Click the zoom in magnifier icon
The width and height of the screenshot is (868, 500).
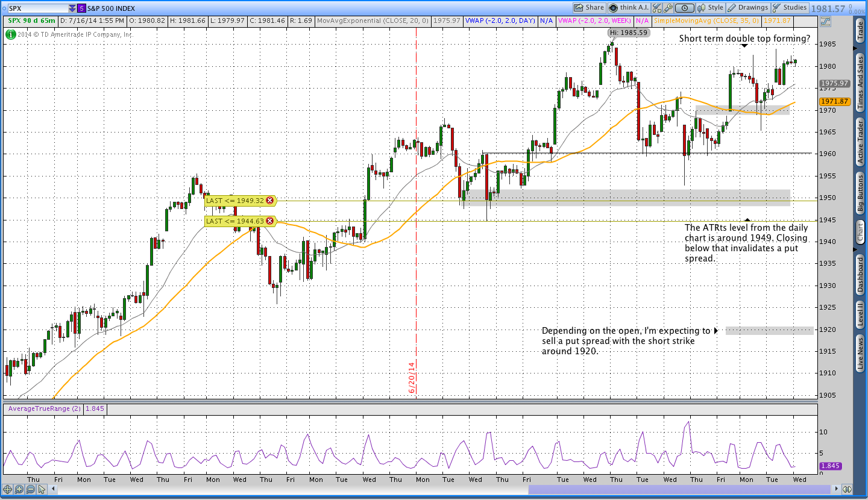(x=19, y=489)
